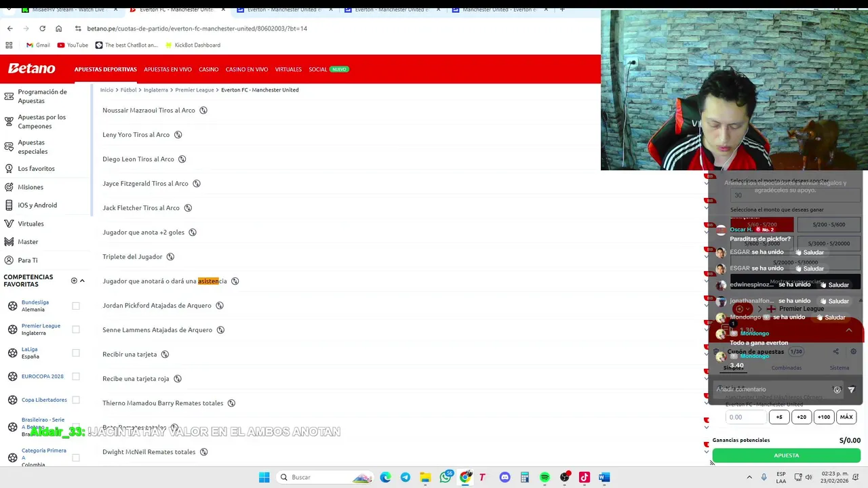868x488 pixels.
Task: Open the Casino en Vivo section
Action: [247, 69]
